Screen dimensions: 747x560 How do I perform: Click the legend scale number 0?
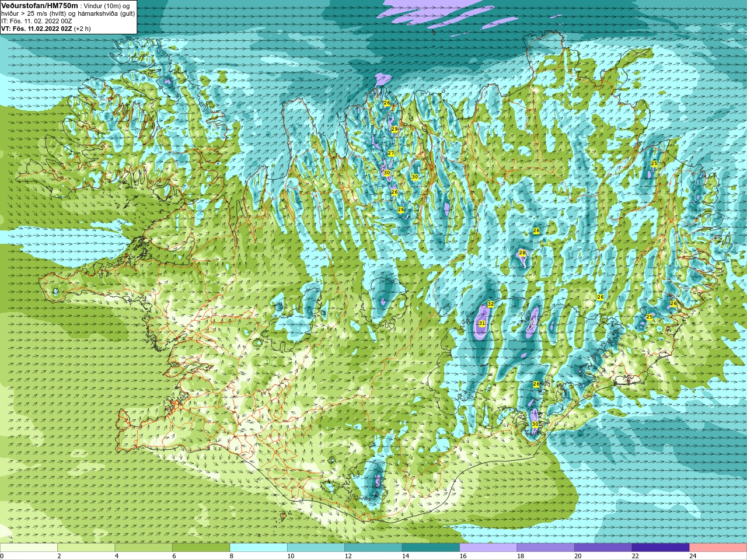(2, 556)
